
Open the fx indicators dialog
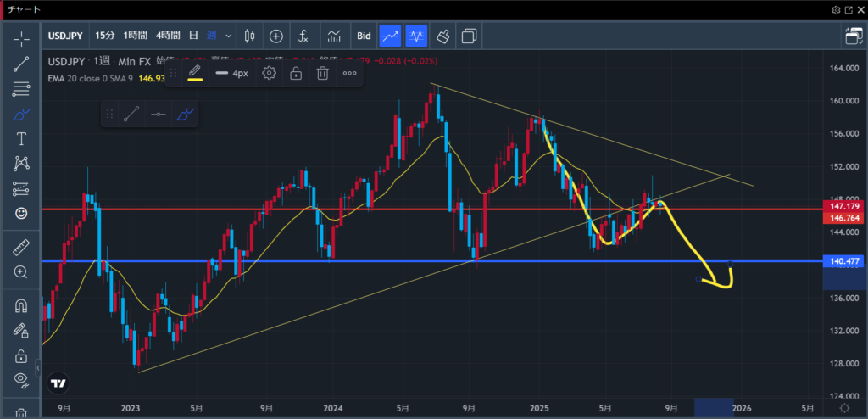coord(303,36)
